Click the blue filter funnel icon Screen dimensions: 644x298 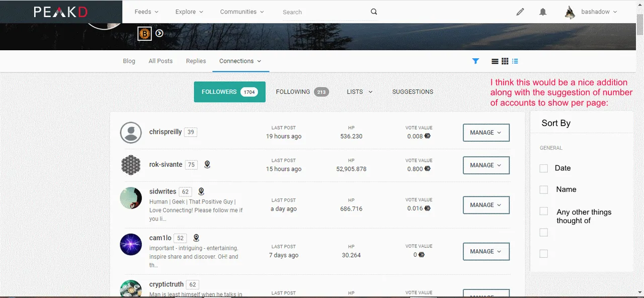click(475, 61)
